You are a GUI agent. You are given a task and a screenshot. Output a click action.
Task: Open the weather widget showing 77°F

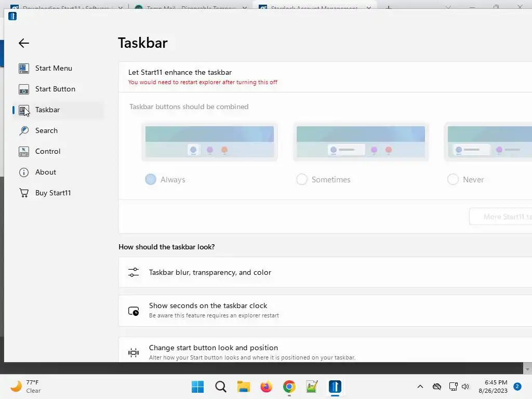tap(25, 387)
